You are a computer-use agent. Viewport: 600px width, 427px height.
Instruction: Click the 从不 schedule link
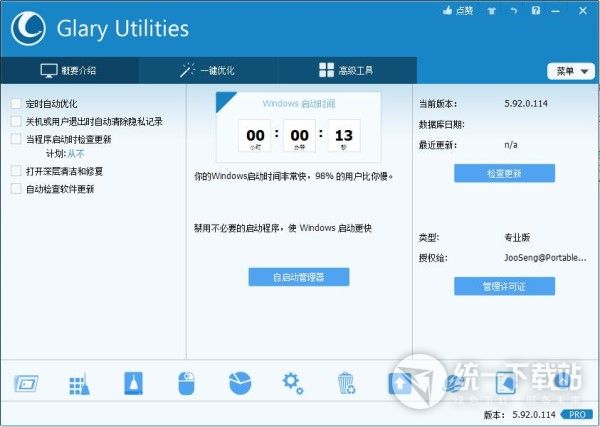tap(76, 155)
